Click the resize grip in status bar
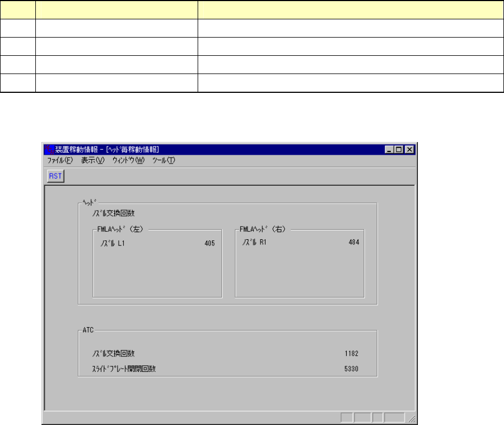 tap(411, 418)
